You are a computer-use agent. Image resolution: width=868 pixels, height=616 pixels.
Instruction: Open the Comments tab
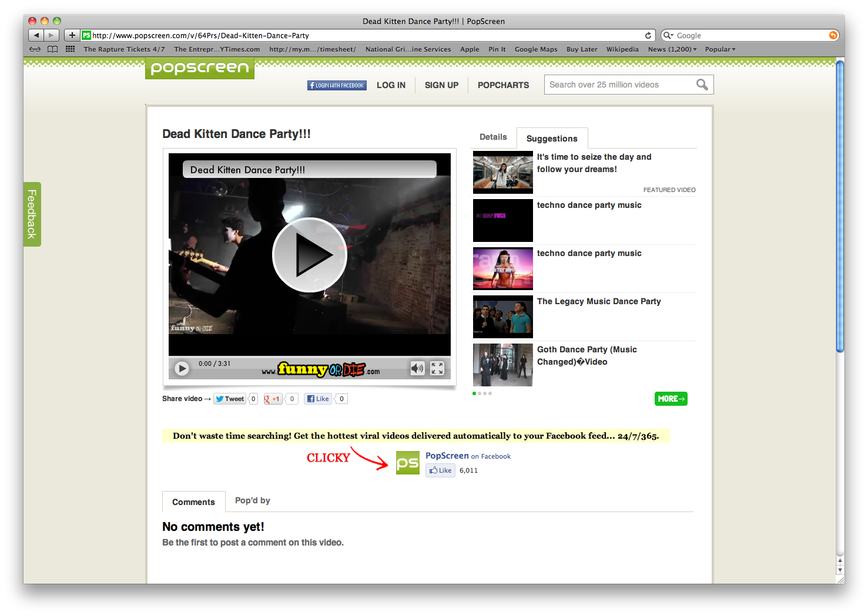pos(193,502)
